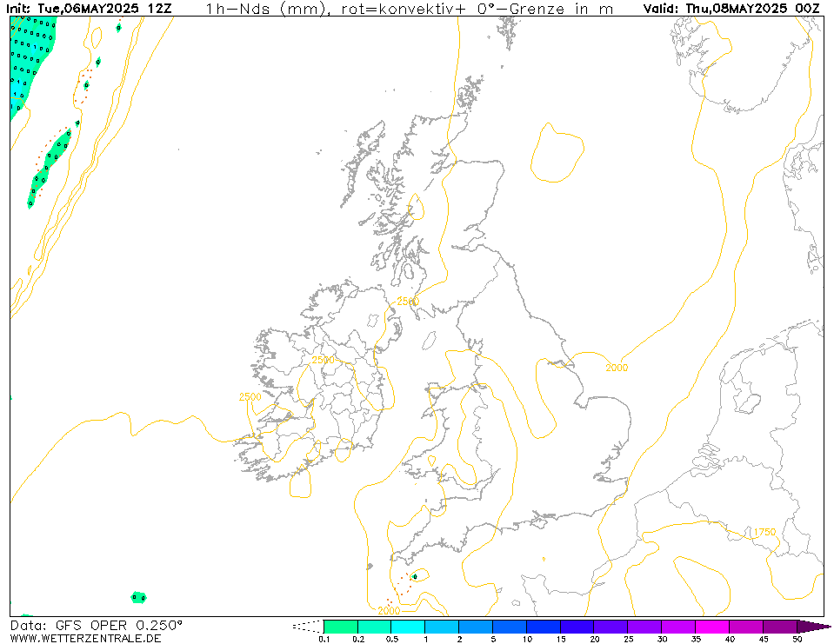Click the 0.5 legend scale label

point(391,639)
